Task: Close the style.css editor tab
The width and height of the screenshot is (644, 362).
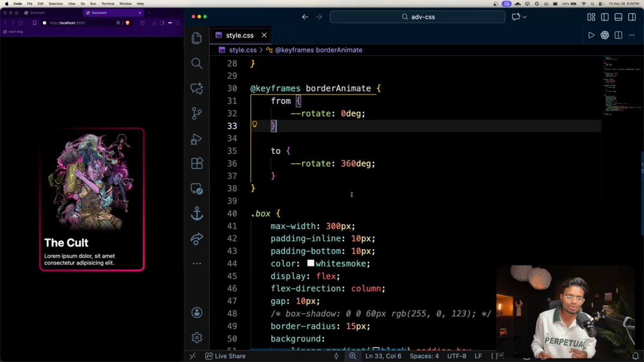Action: tap(264, 35)
